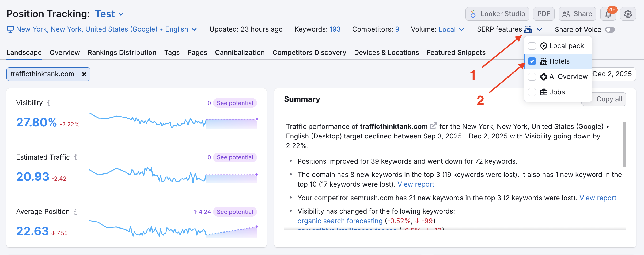
Task: Check the AI Overview checkbox
Action: coord(532,77)
